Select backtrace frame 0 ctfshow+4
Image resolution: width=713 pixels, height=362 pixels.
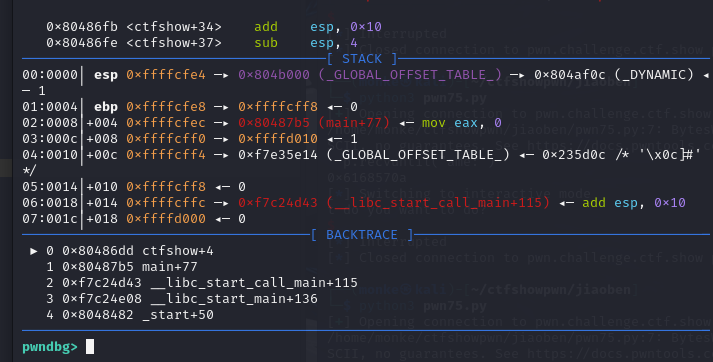click(130, 251)
